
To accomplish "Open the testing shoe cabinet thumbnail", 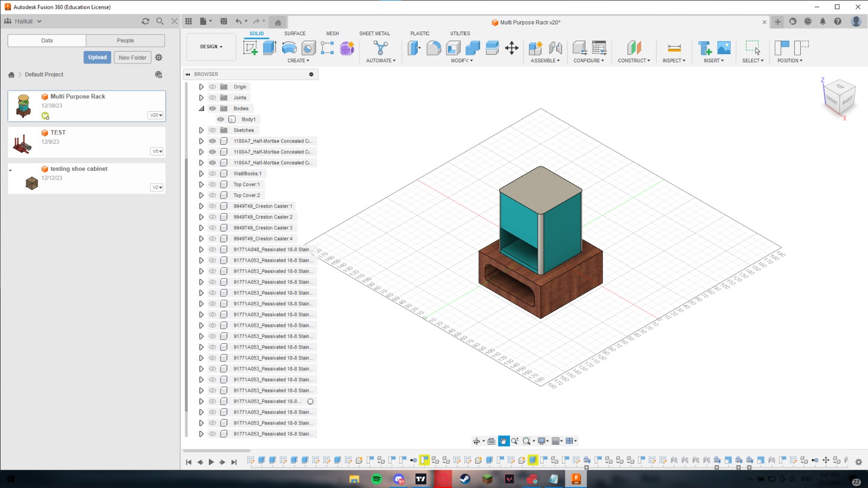I will pyautogui.click(x=31, y=183).
